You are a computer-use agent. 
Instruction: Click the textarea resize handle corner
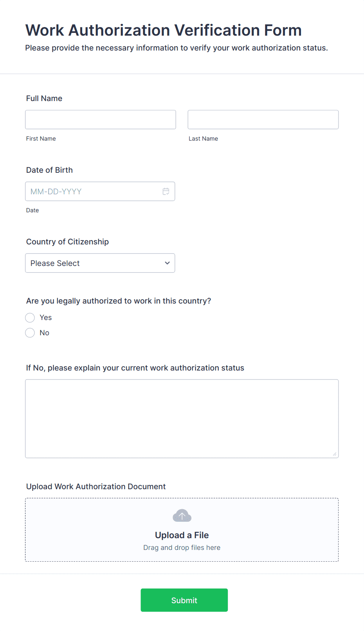334,454
